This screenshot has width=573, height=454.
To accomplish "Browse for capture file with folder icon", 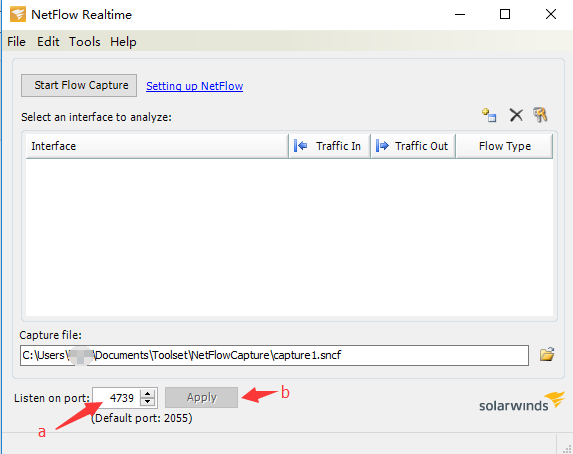I will tap(547, 355).
